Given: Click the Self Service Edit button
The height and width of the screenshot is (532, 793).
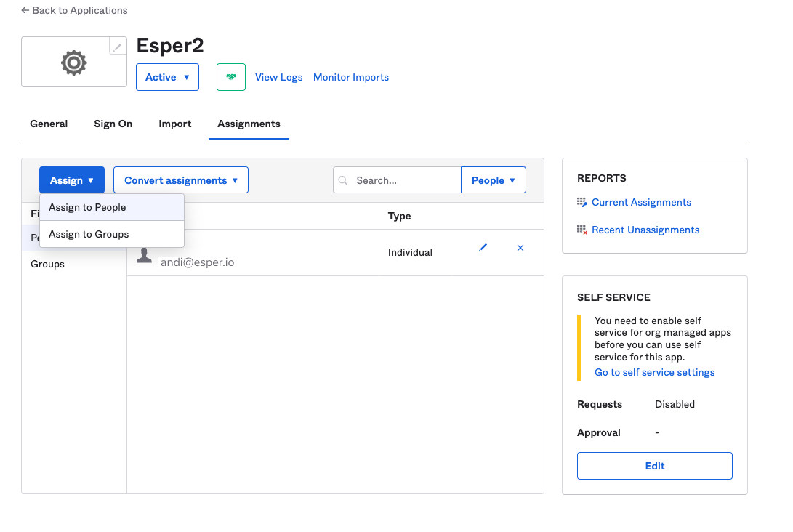Looking at the screenshot, I should click(654, 466).
